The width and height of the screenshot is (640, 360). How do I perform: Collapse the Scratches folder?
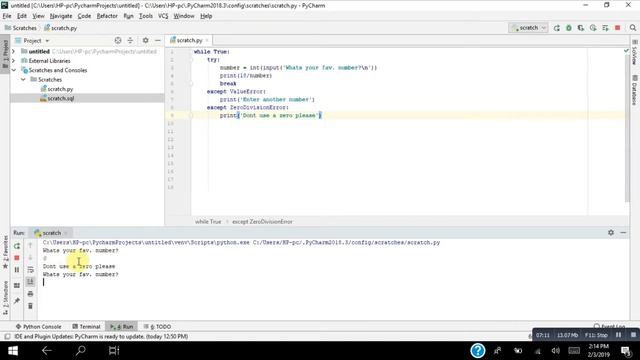pos(23,80)
